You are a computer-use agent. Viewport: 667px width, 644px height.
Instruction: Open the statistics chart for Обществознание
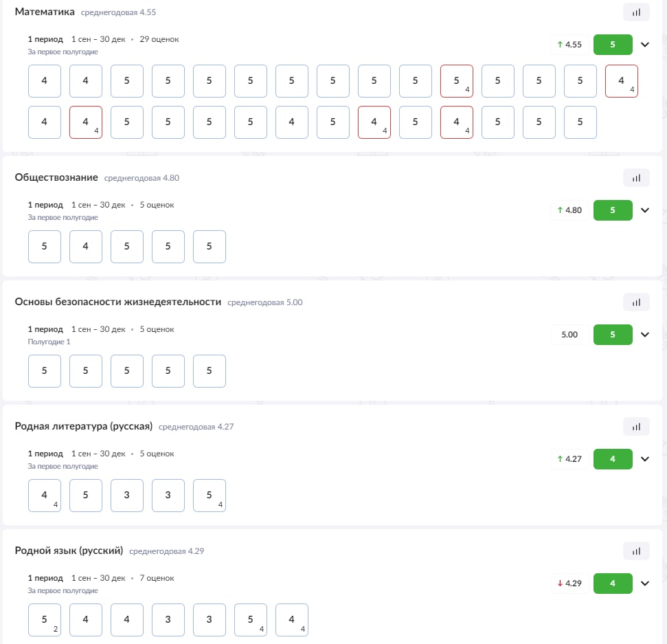click(x=636, y=178)
